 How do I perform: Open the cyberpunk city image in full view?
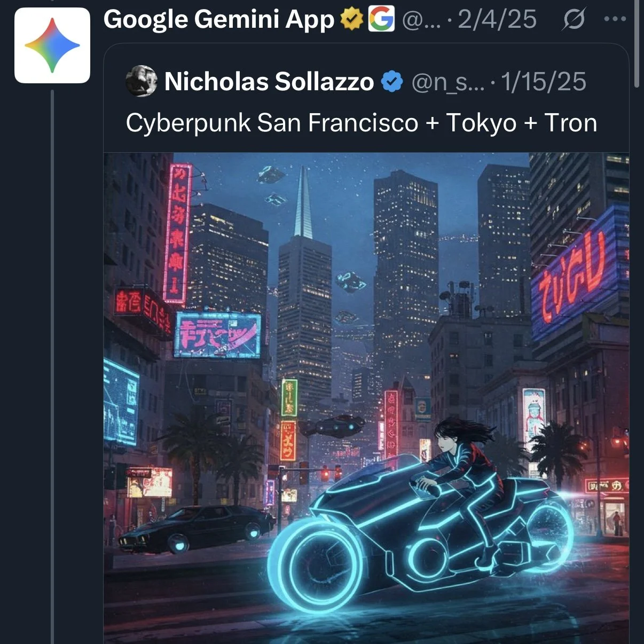(x=366, y=398)
